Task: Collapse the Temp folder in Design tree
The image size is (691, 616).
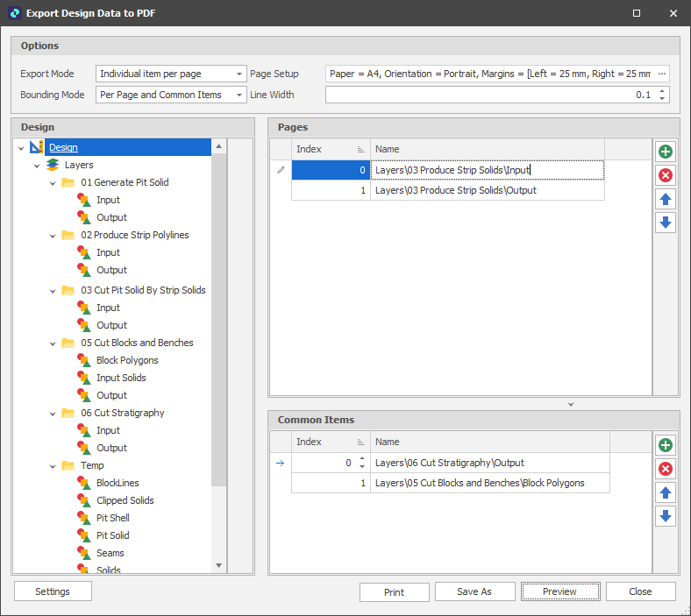Action: tap(52, 465)
